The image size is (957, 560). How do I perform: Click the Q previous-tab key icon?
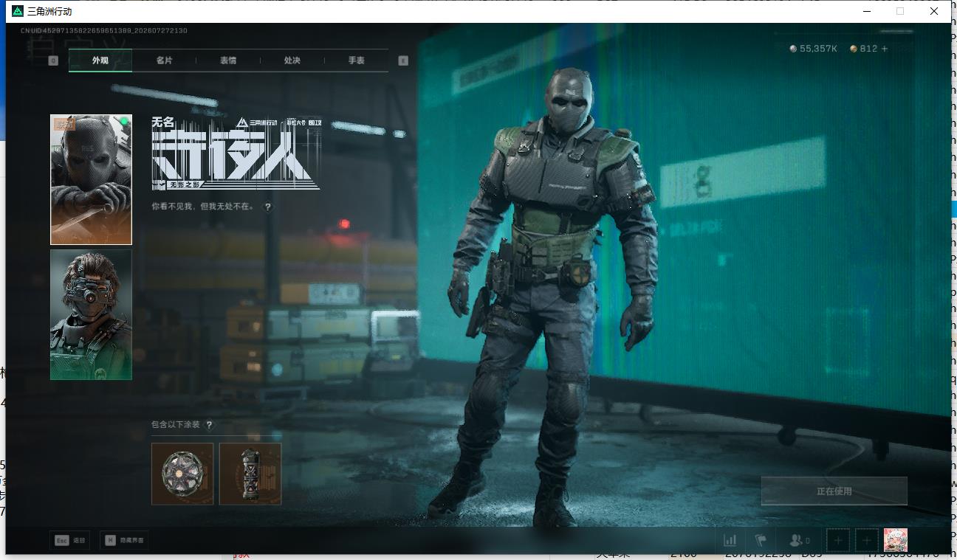coord(53,61)
